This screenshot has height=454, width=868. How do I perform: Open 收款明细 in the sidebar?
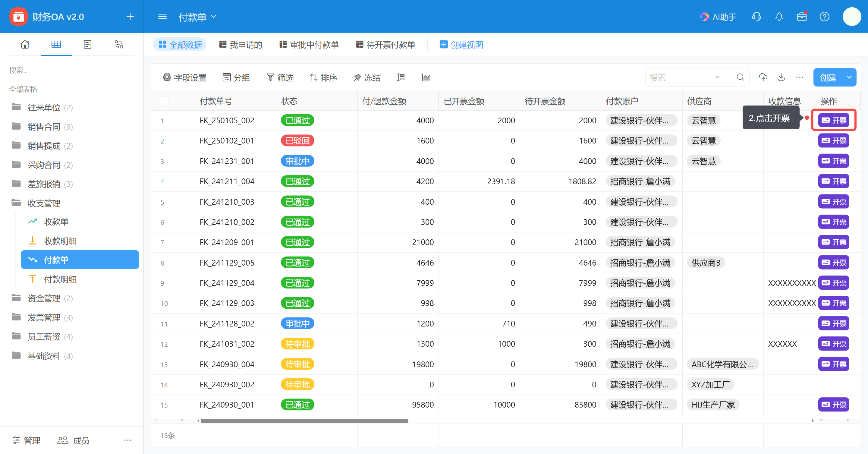pos(60,241)
